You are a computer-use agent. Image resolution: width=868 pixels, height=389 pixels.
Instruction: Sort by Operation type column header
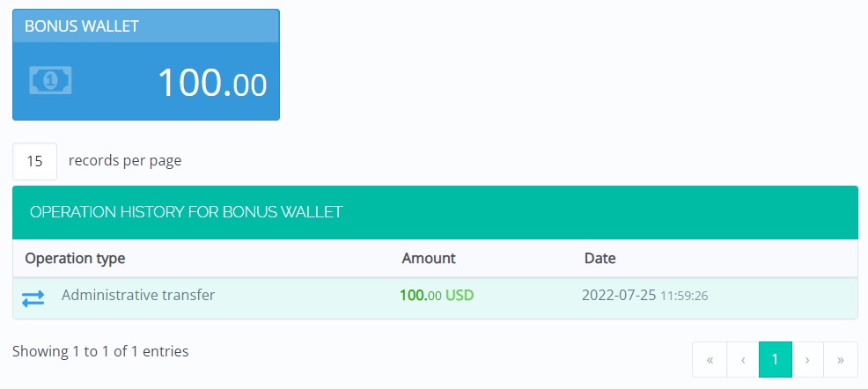coord(75,259)
